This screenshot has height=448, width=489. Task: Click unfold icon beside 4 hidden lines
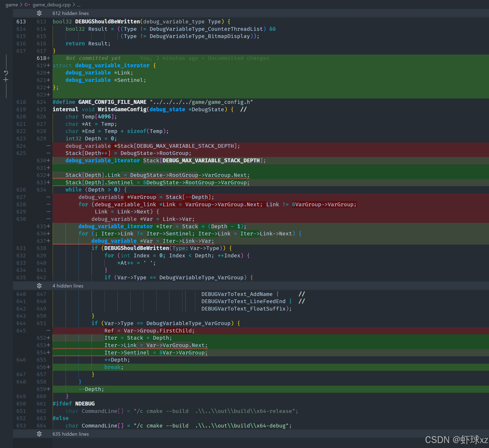pyautogui.click(x=39, y=286)
